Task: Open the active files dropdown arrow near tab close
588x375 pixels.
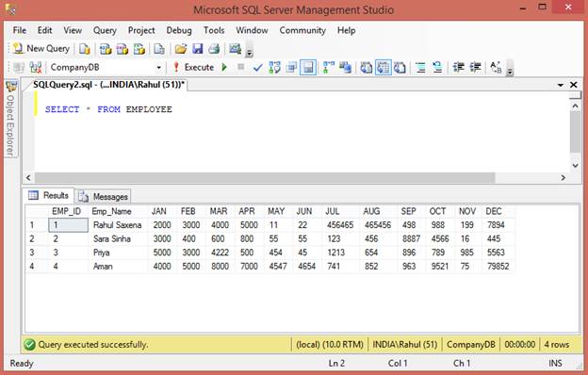Action: point(561,85)
